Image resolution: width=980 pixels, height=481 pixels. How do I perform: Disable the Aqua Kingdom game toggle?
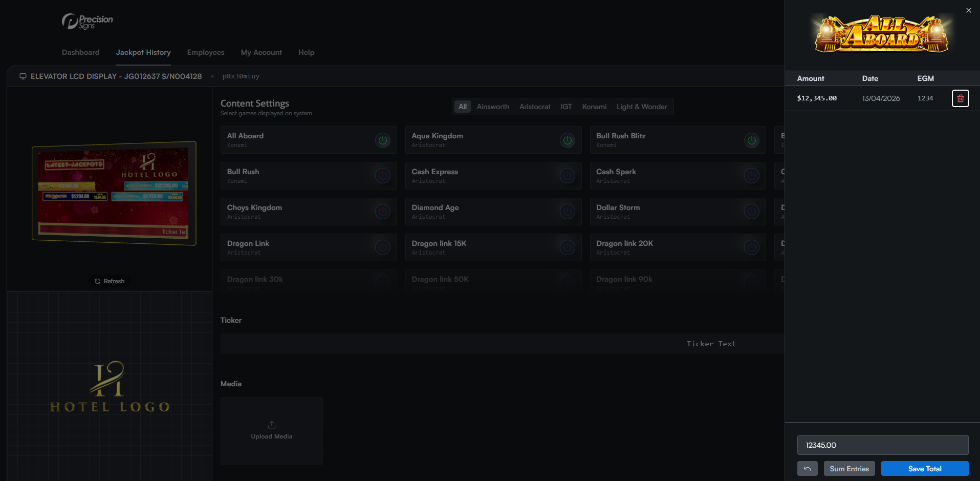click(x=567, y=140)
